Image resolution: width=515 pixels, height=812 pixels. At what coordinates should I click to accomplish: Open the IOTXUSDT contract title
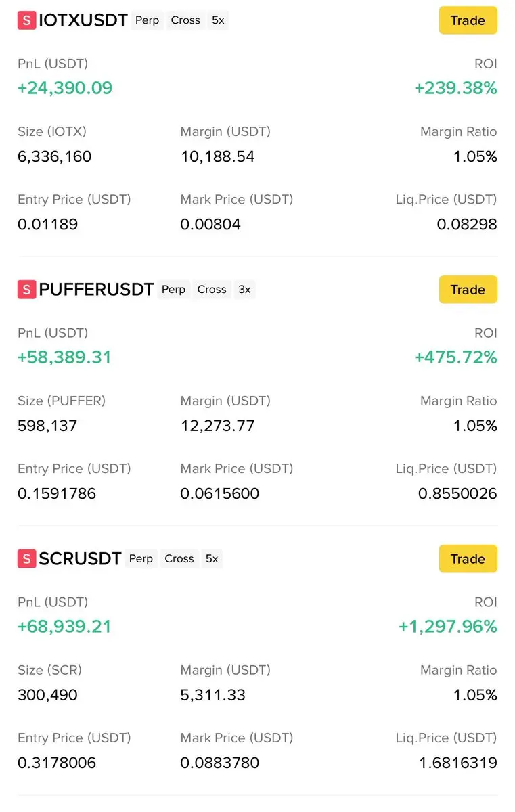(83, 20)
